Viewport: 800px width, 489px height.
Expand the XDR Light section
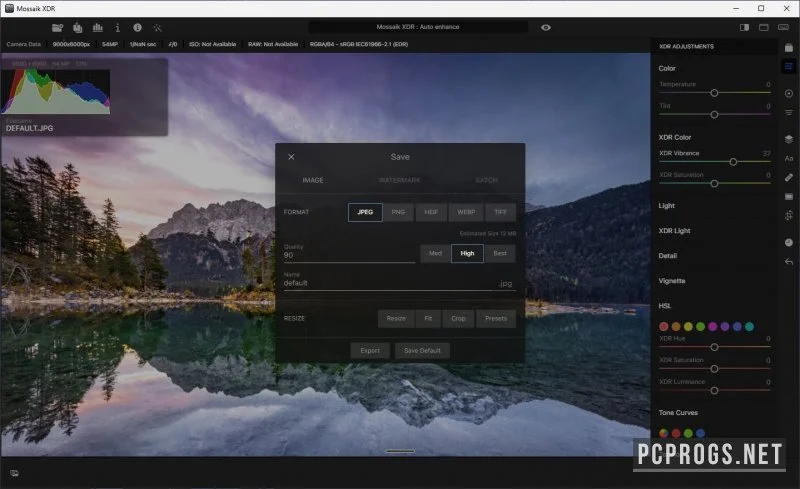click(674, 231)
